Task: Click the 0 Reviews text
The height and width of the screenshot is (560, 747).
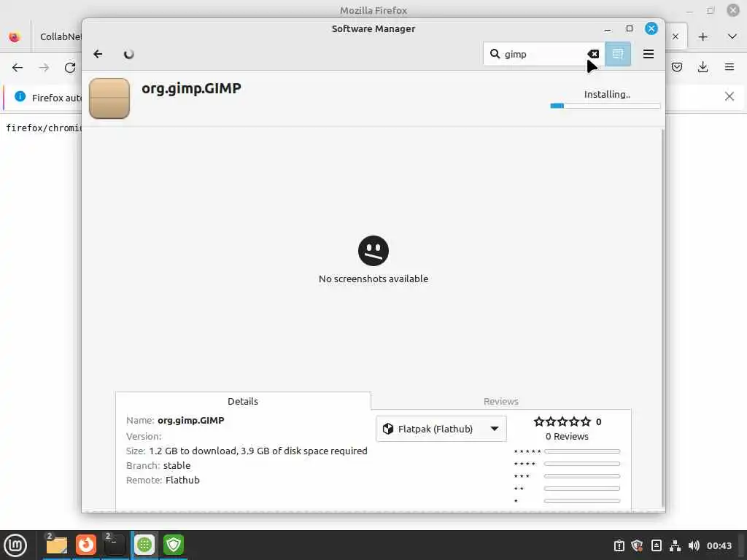Action: (x=567, y=436)
